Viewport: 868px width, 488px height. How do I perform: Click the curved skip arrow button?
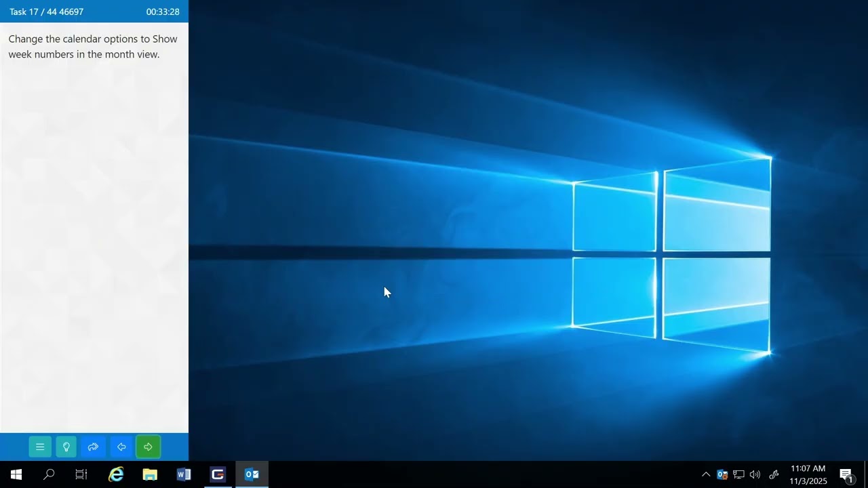click(94, 447)
